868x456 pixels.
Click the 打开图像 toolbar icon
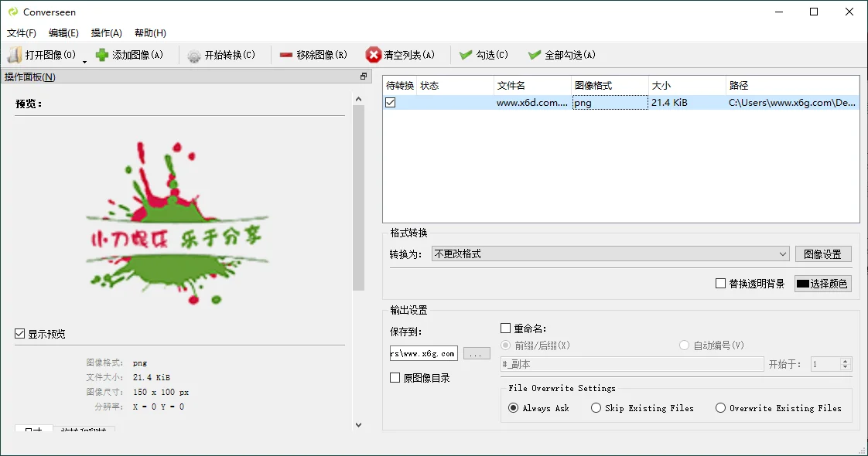click(x=14, y=54)
